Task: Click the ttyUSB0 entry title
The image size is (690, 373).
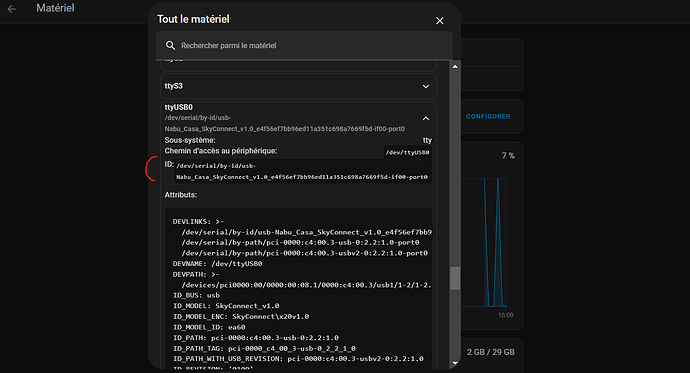Action: 178,107
